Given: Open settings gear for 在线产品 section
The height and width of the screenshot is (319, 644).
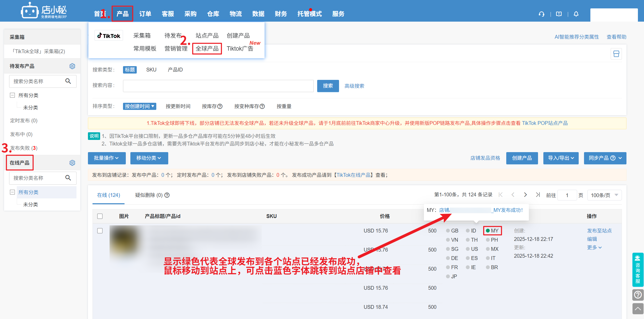Looking at the screenshot, I should (x=72, y=163).
